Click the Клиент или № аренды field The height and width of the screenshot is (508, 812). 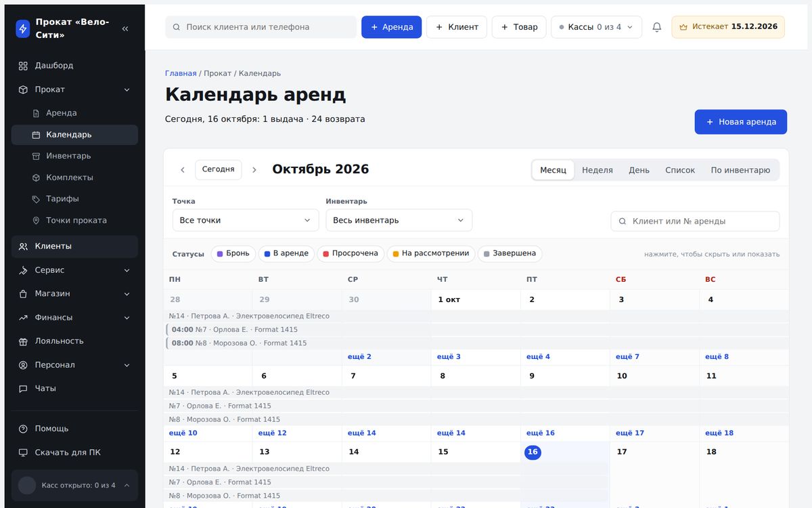(695, 221)
